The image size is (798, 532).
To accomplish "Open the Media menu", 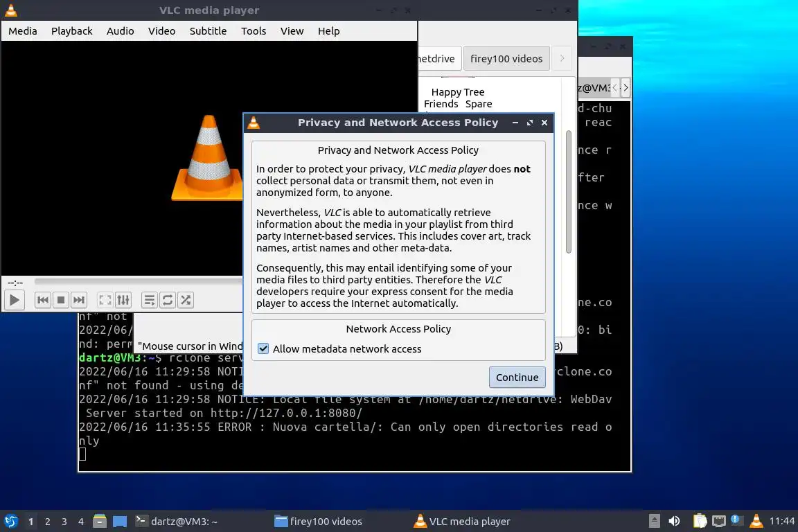I will pyautogui.click(x=23, y=31).
